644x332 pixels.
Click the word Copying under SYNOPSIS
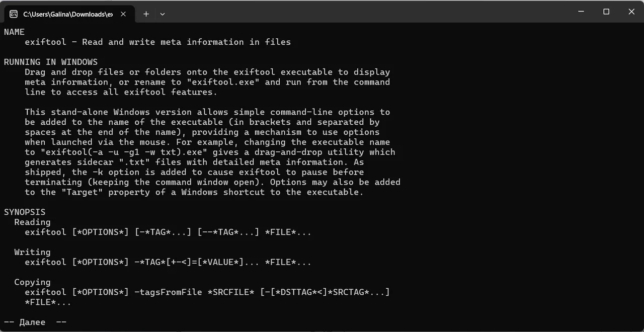tap(32, 283)
